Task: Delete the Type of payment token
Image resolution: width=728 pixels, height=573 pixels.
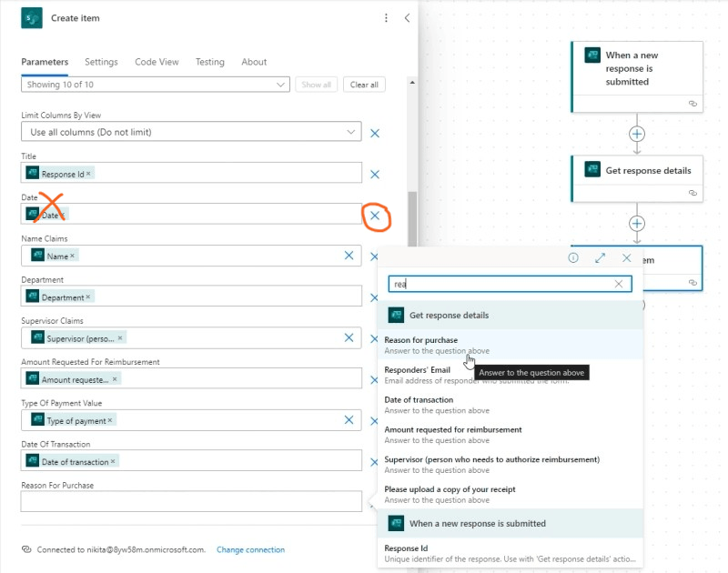Action: coord(110,420)
